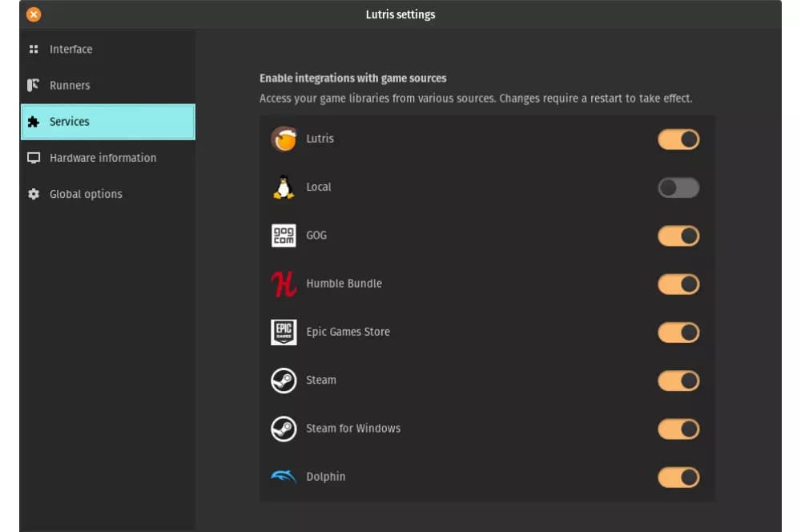Disable the Dolphin integration toggle
The width and height of the screenshot is (801, 532).
pyautogui.click(x=678, y=478)
